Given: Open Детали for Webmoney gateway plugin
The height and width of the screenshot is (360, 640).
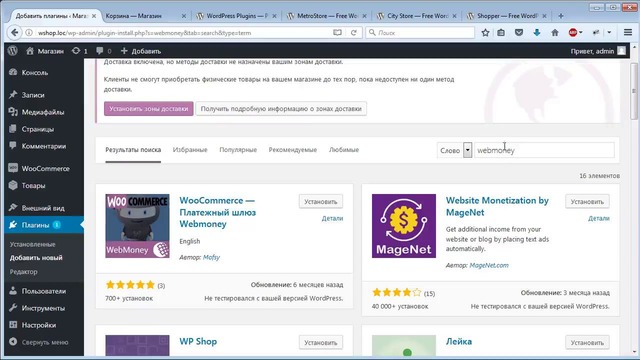Looking at the screenshot, I should [x=332, y=218].
